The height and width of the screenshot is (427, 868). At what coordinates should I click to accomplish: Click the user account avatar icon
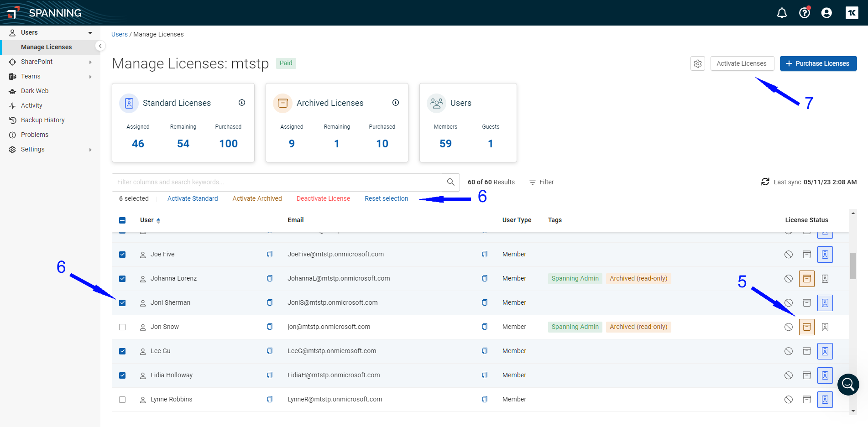tap(826, 13)
